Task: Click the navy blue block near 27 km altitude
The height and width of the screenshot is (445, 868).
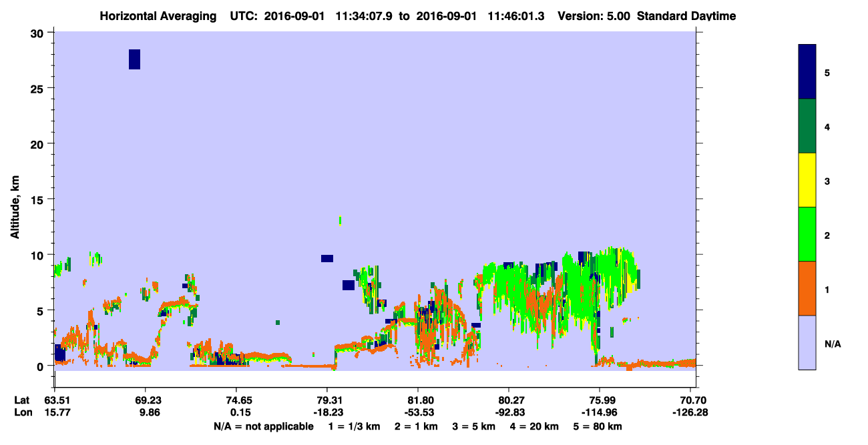Action: coord(134,59)
